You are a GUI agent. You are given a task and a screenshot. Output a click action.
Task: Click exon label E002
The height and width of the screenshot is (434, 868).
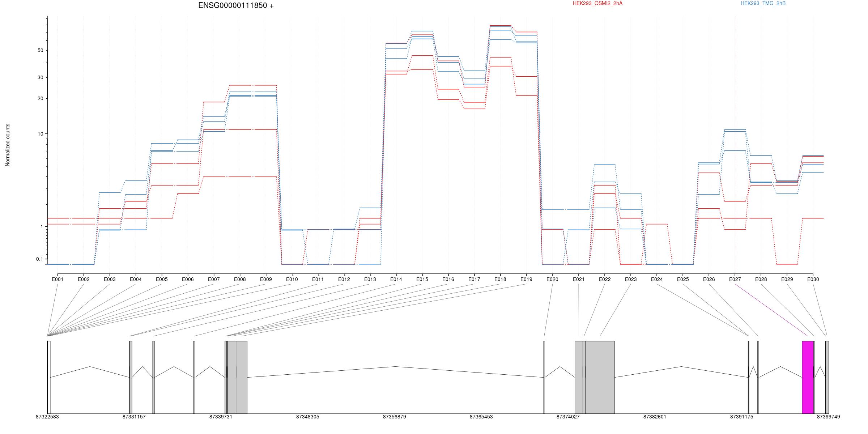[84, 279]
